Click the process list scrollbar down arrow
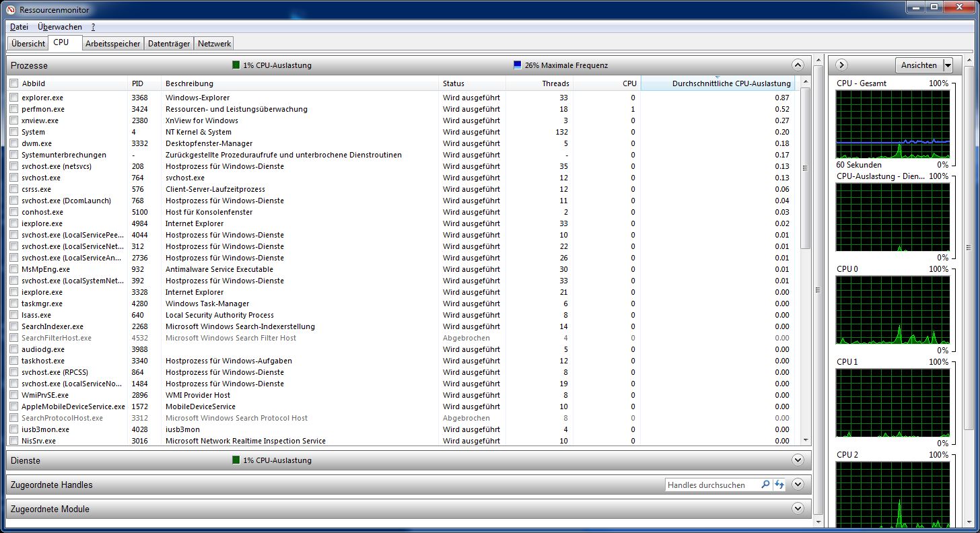The width and height of the screenshot is (980, 533). click(x=805, y=440)
